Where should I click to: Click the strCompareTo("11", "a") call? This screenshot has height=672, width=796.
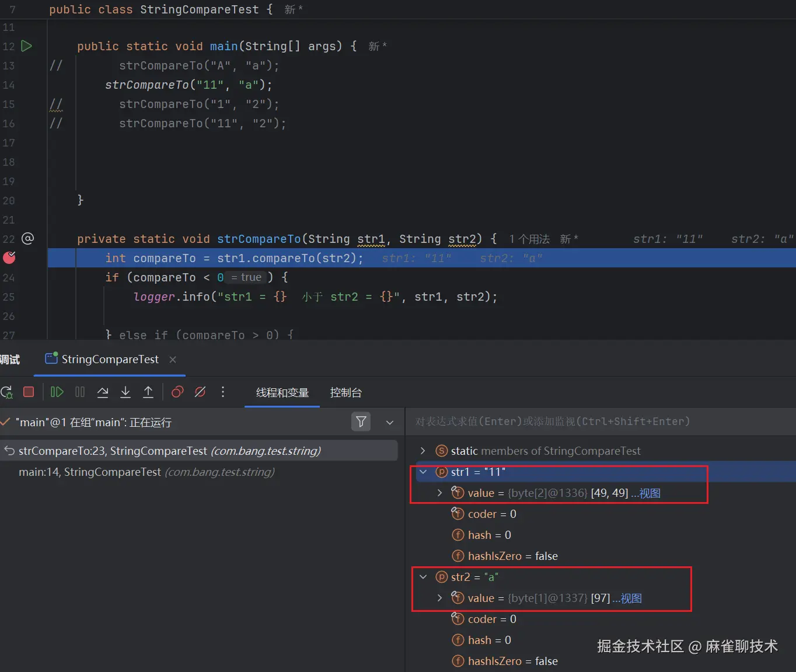click(x=188, y=85)
